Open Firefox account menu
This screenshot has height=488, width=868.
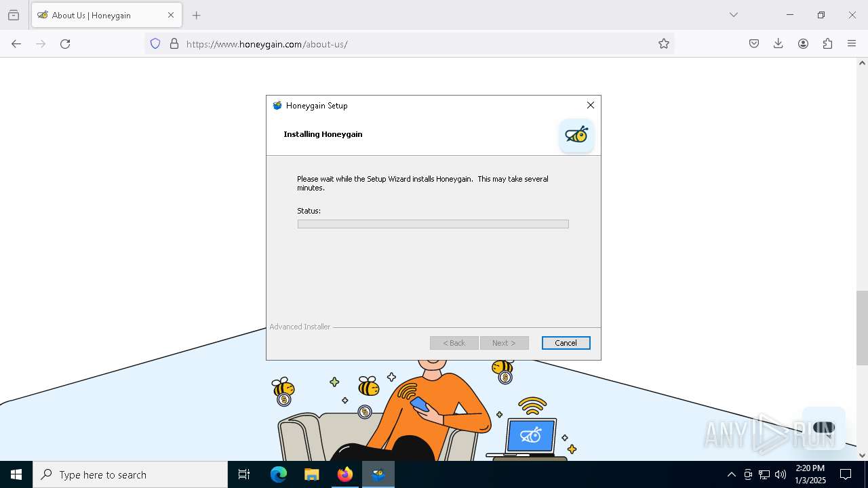tap(803, 43)
